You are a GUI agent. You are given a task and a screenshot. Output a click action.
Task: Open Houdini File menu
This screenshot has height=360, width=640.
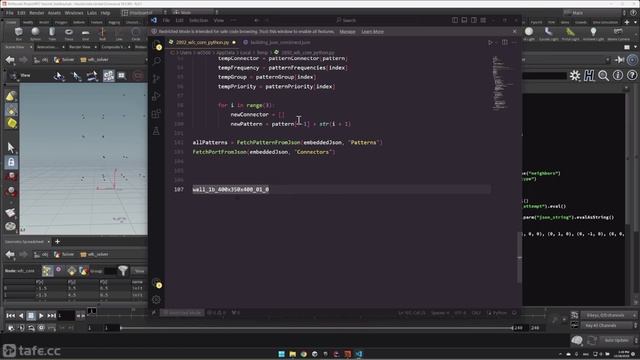(9, 13)
